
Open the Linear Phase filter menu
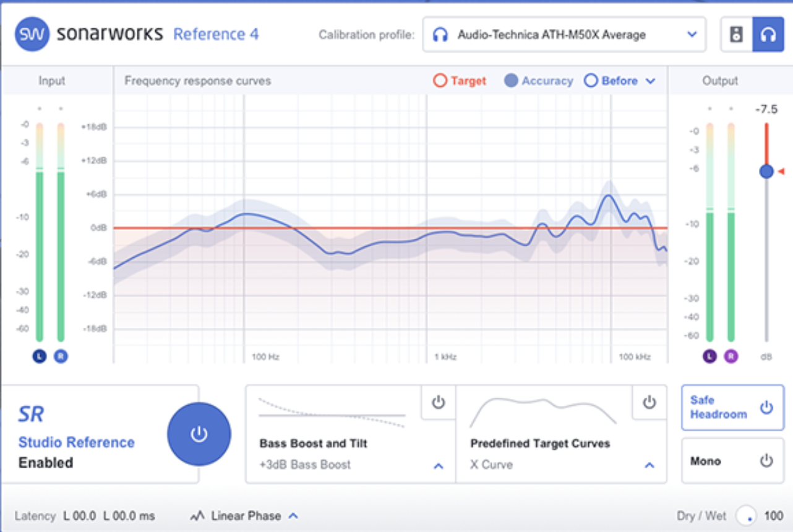point(244,515)
